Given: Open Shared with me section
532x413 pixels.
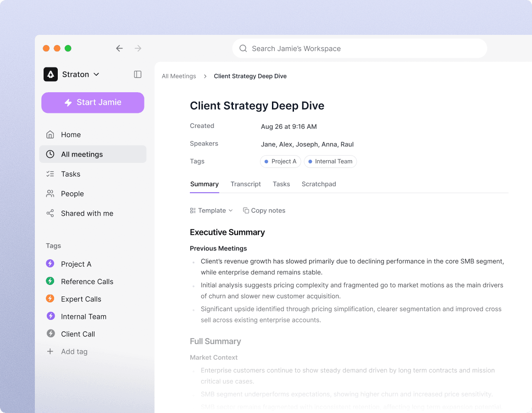Looking at the screenshot, I should [87, 213].
